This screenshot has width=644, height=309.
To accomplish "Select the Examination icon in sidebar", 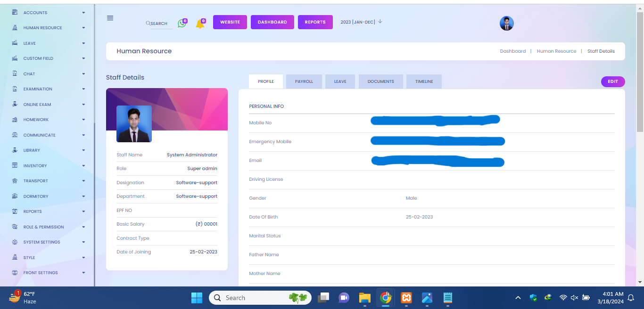I will click(x=15, y=89).
